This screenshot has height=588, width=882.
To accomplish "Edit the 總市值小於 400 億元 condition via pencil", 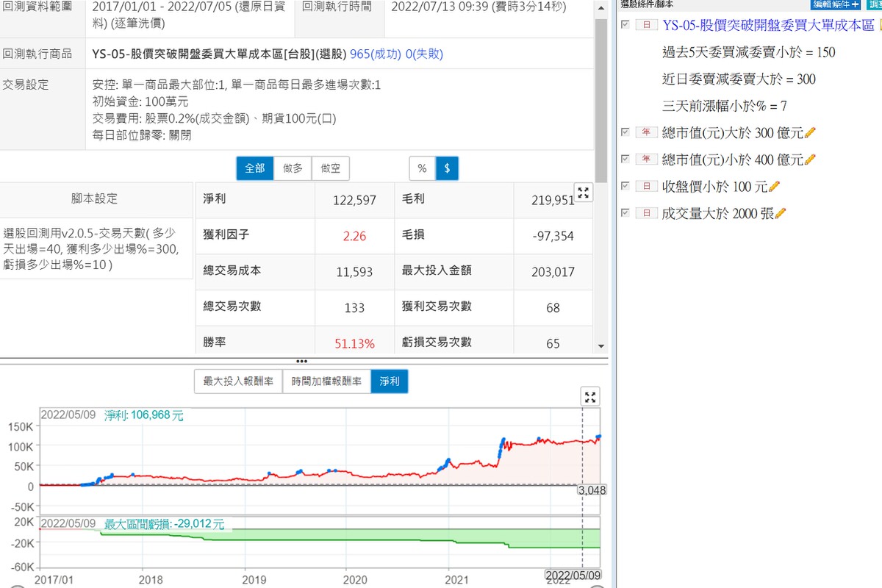I will tap(811, 159).
